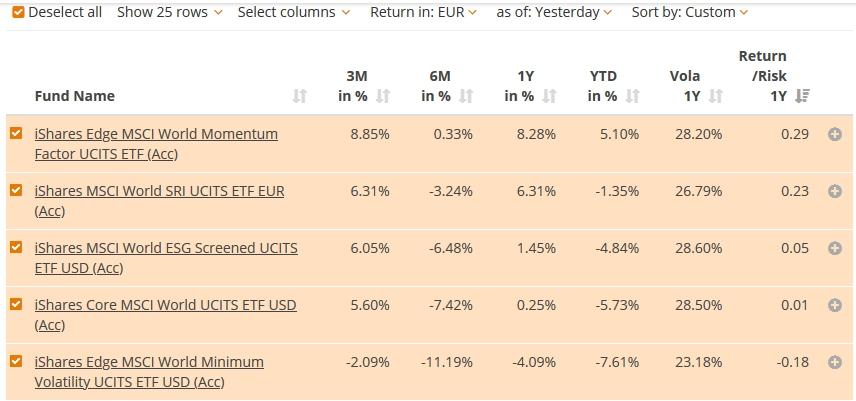Sort by YTD return column arrows
The width and height of the screenshot is (856, 401).
(x=632, y=96)
